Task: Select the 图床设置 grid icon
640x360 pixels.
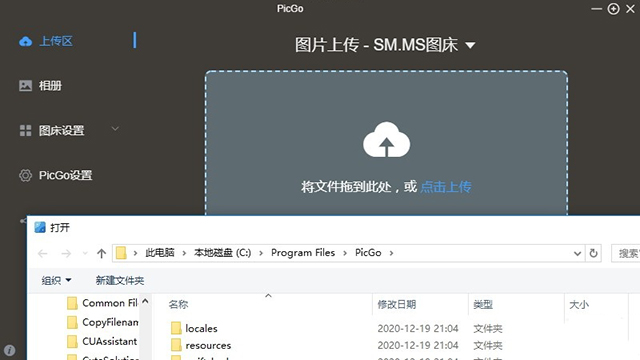Action: click(25, 131)
